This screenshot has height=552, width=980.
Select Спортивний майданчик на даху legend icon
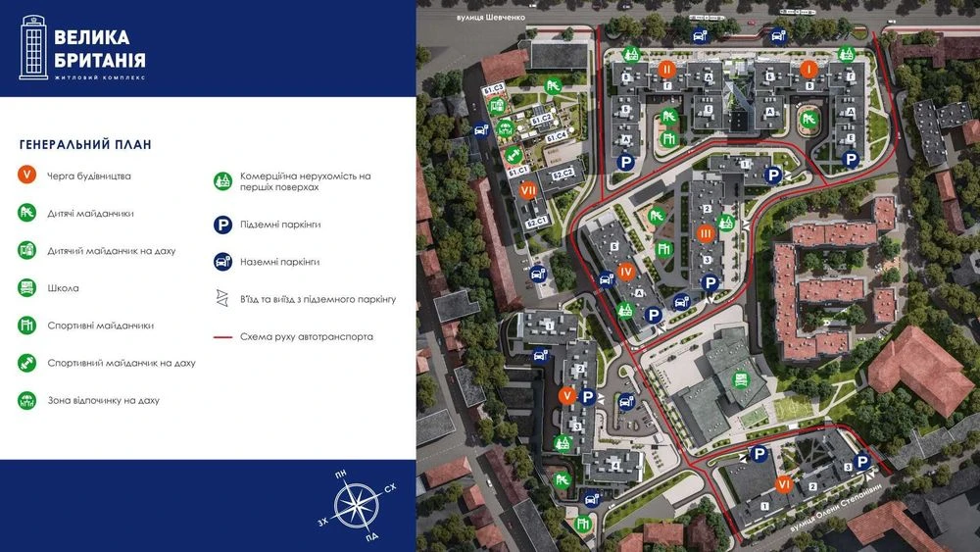(26, 363)
